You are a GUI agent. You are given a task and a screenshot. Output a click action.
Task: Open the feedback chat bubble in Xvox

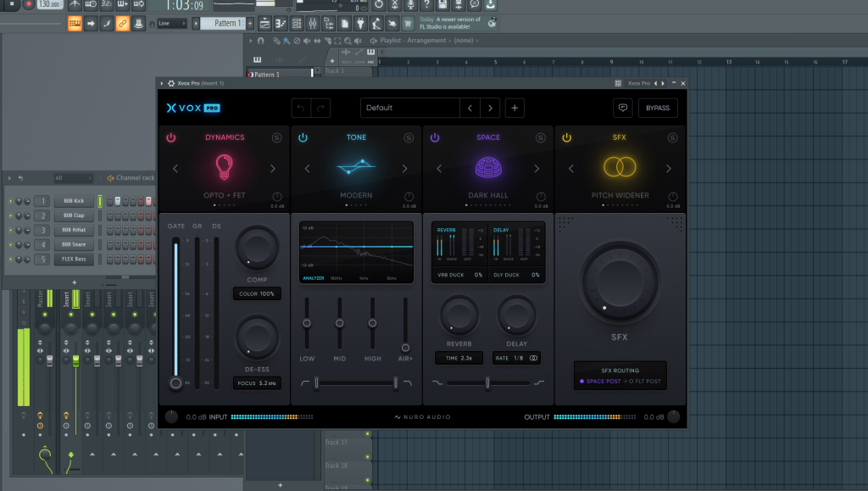(623, 108)
